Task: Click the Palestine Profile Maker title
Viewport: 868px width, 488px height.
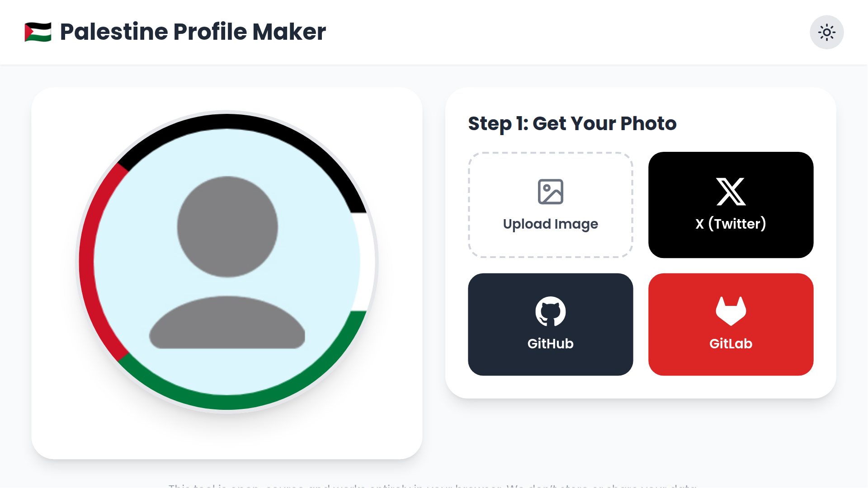Action: click(x=193, y=32)
